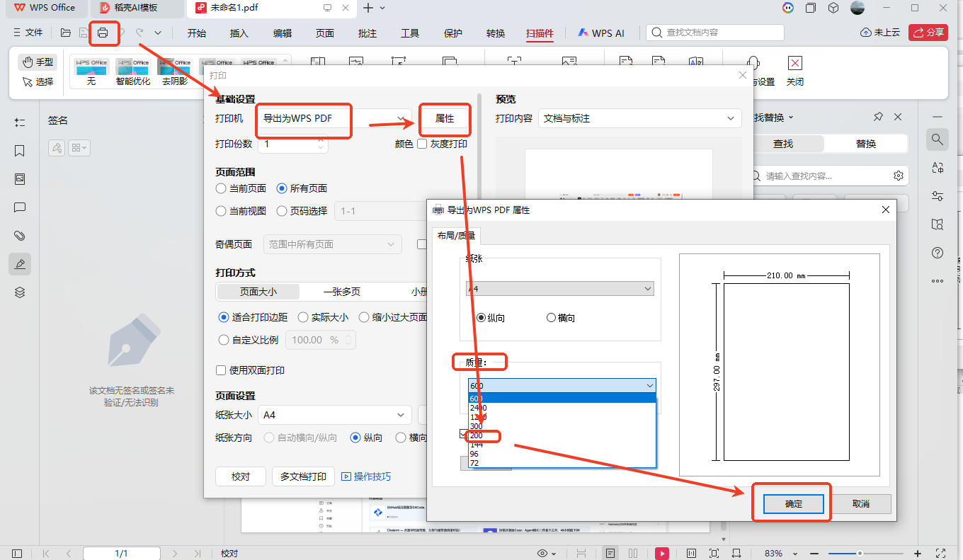Open the comments panel in left sidebar

[20, 207]
